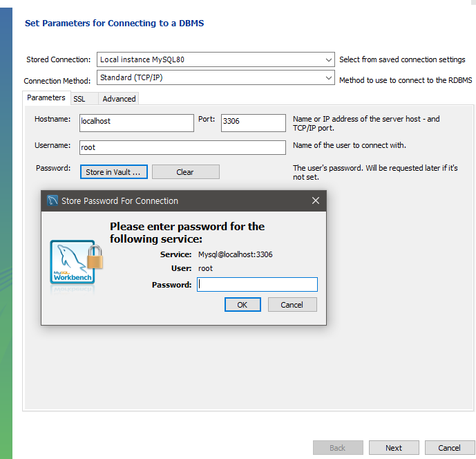Screen dimensions: 476x459
Task: Click the Port field showing 3306
Action: [253, 123]
